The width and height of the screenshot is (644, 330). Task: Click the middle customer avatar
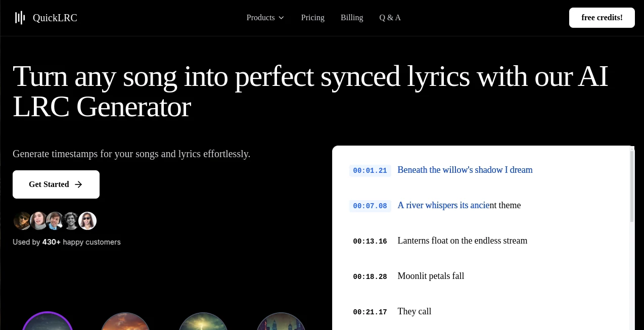click(55, 221)
